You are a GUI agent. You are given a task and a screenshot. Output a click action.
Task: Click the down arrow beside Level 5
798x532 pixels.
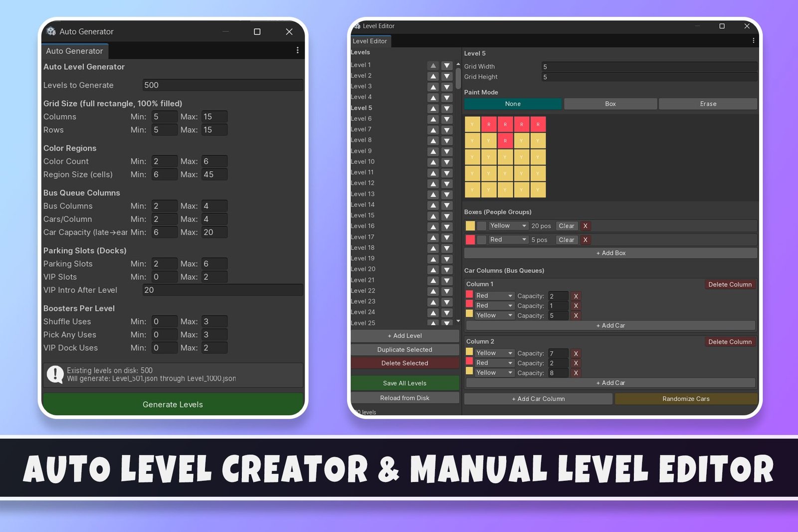click(x=446, y=108)
